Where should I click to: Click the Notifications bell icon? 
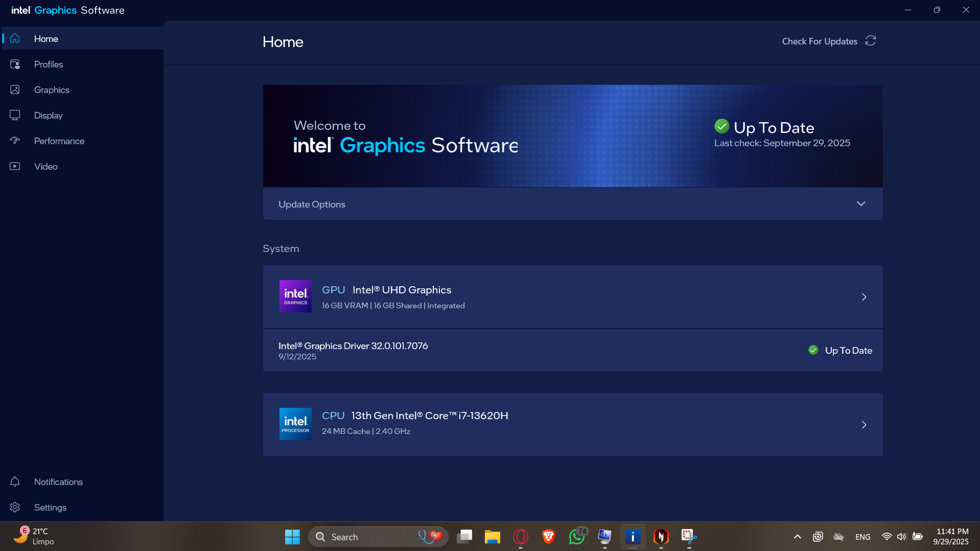[x=15, y=481]
